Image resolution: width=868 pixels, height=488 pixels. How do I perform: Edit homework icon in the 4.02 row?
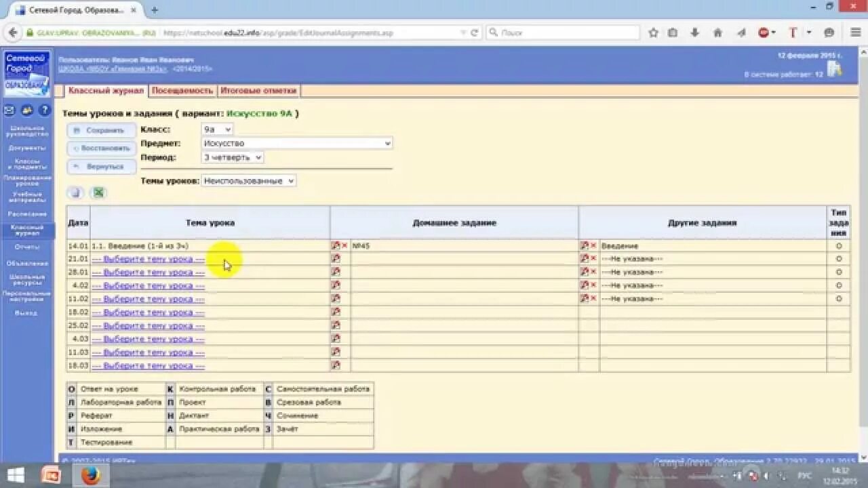(335, 285)
